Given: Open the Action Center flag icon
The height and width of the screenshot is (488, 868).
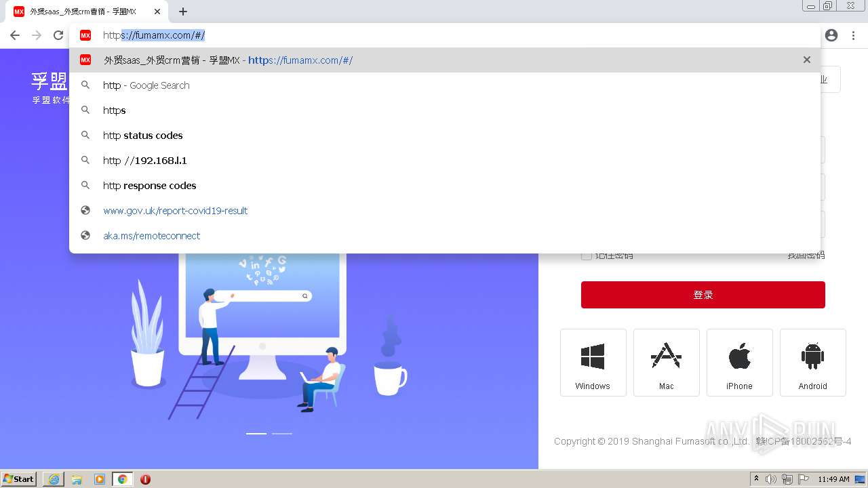Looking at the screenshot, I should coord(804,479).
